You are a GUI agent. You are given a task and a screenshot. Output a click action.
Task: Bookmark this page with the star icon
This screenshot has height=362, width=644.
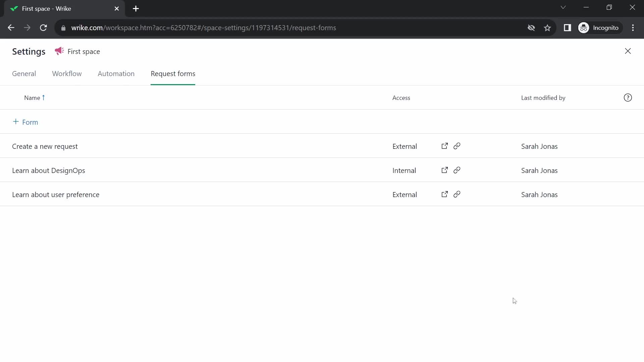pos(547,28)
